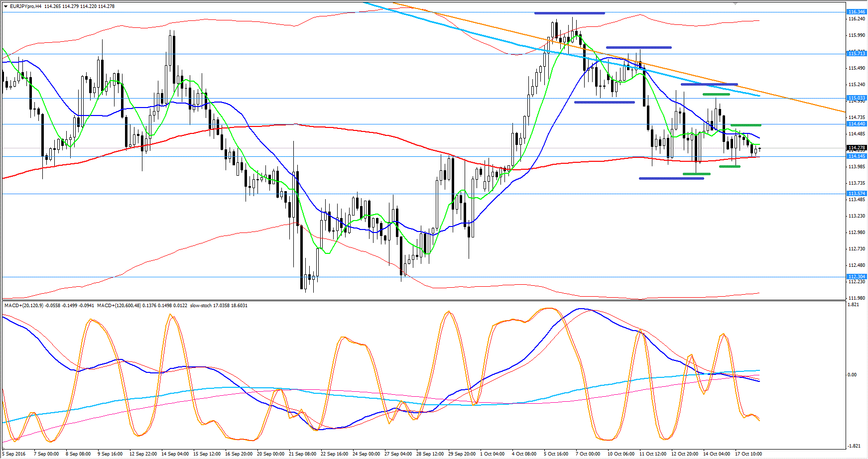Select the 116.346 horizontal line price label

[x=857, y=12]
